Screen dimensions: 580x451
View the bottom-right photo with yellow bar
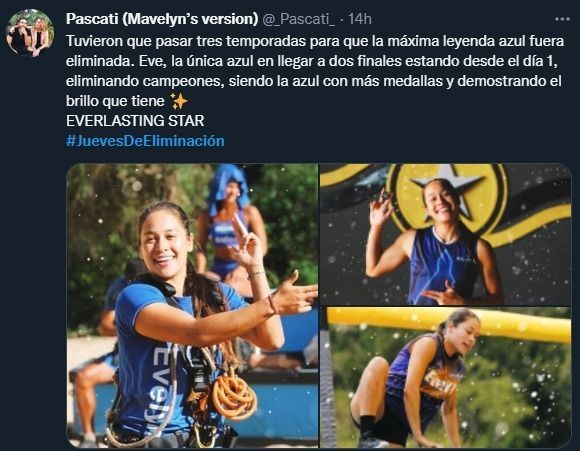point(445,377)
